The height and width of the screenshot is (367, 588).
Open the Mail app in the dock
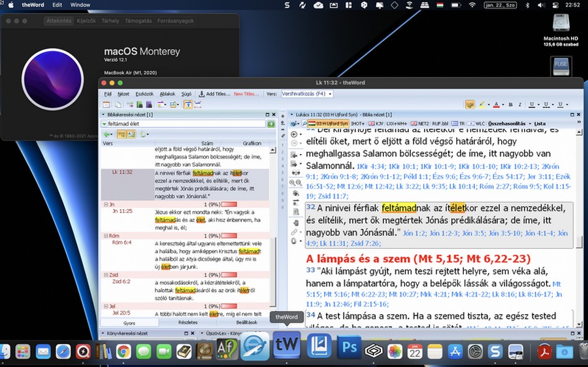point(43,351)
